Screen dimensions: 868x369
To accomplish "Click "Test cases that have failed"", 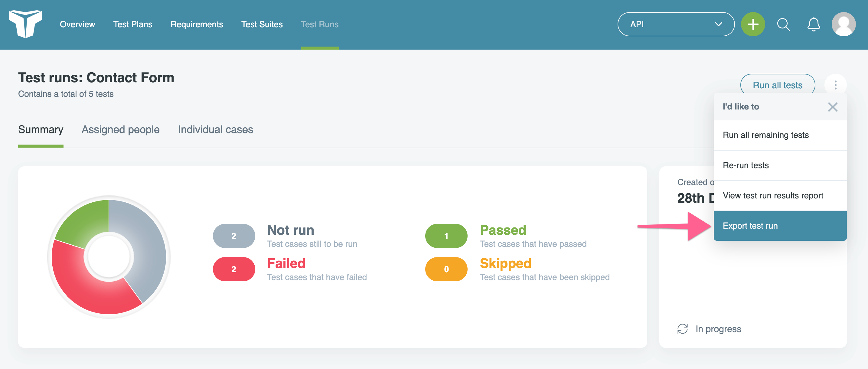I will coord(317,277).
